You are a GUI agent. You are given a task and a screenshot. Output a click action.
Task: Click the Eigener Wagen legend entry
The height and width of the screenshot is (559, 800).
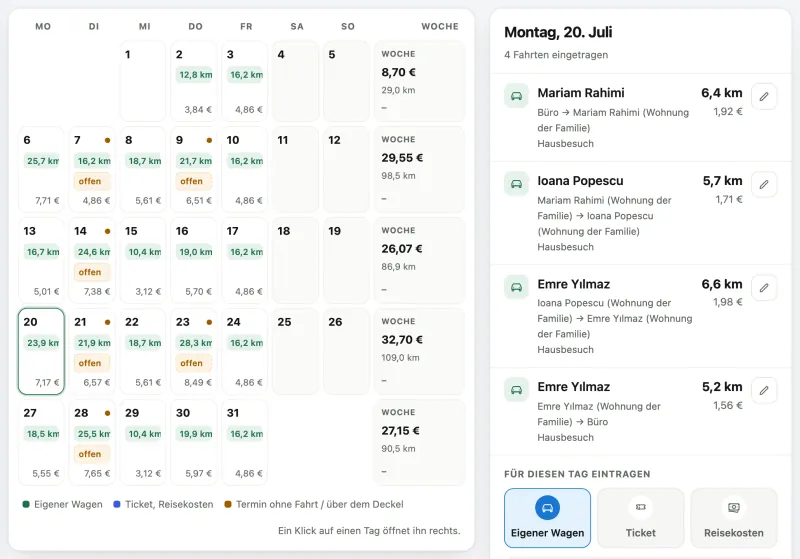pos(62,504)
